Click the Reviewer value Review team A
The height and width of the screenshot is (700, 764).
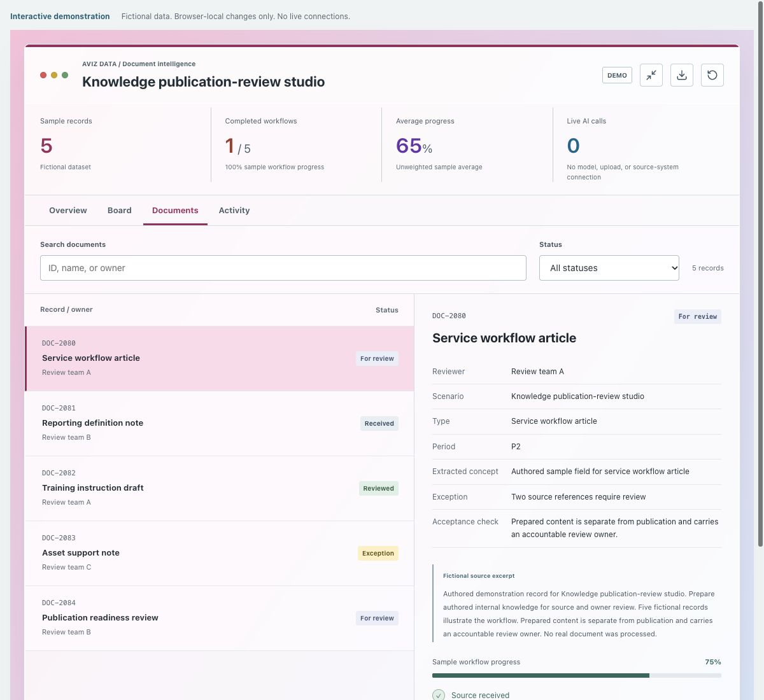click(x=537, y=372)
